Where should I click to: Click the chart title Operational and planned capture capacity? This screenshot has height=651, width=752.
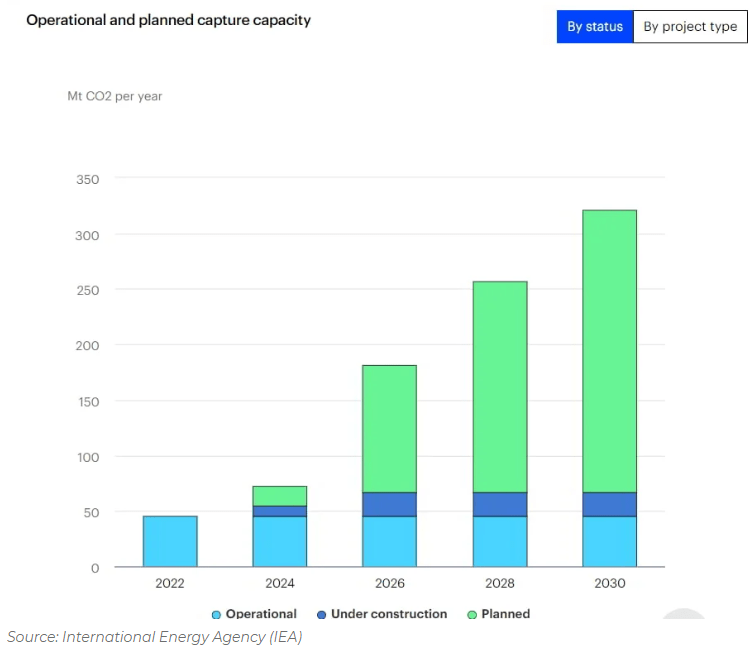pyautogui.click(x=168, y=20)
